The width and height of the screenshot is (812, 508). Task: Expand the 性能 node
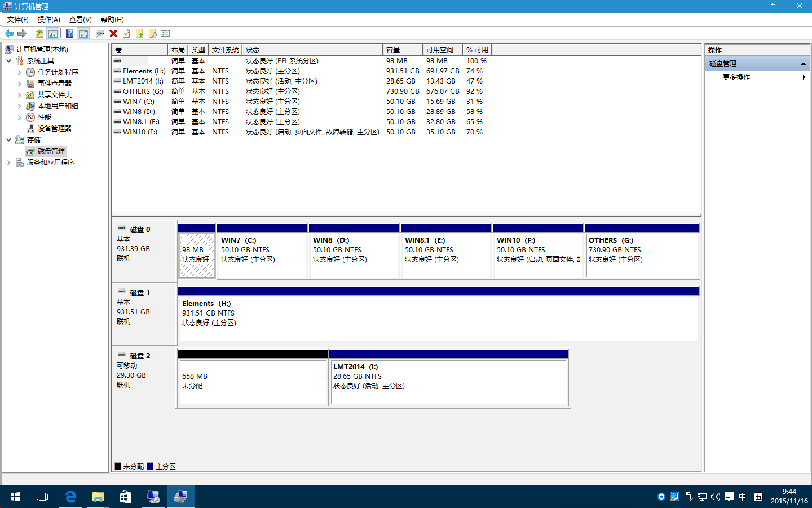[x=20, y=117]
